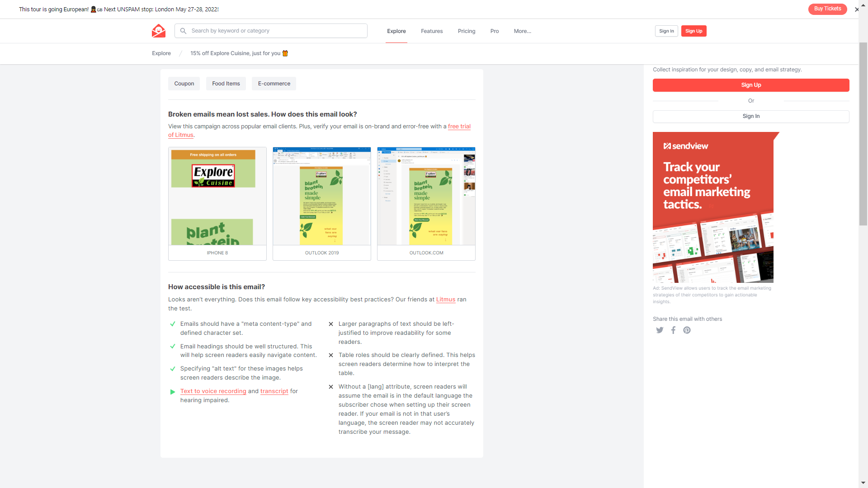The height and width of the screenshot is (488, 868).
Task: Click the Pinterest share icon
Action: 687,330
